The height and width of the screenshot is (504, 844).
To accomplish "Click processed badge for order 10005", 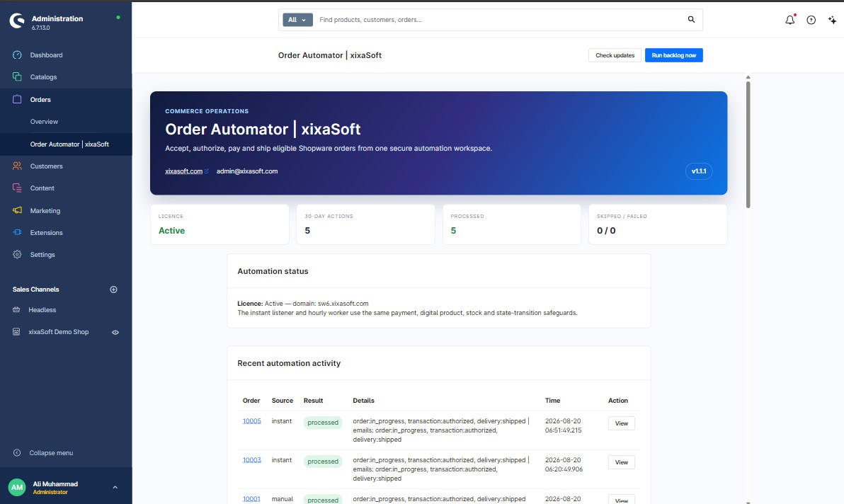I will [x=323, y=423].
